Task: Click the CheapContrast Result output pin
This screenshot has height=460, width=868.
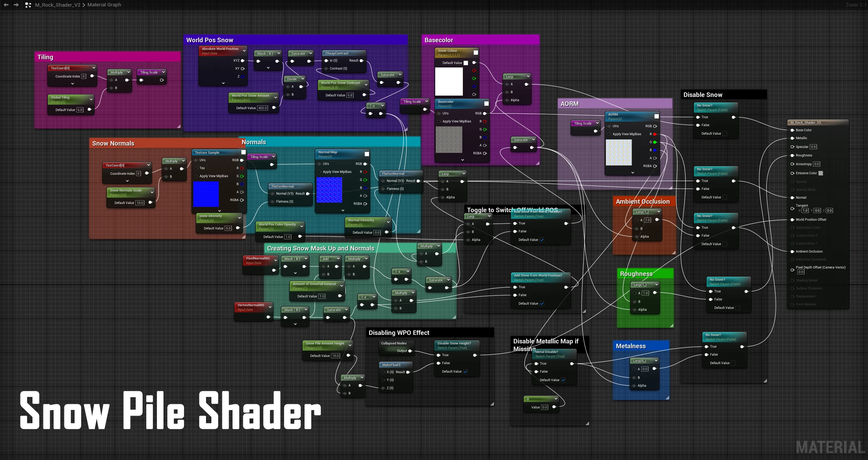Action: tap(362, 61)
